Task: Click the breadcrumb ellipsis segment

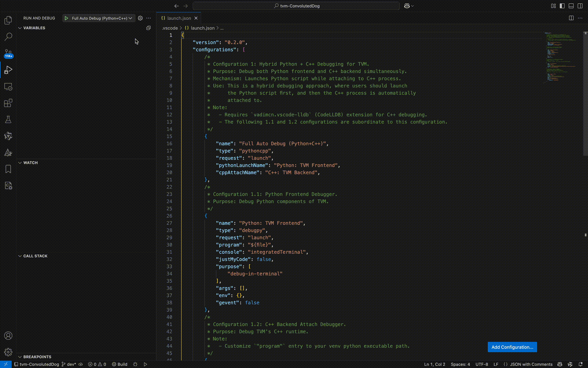Action: pyautogui.click(x=222, y=28)
